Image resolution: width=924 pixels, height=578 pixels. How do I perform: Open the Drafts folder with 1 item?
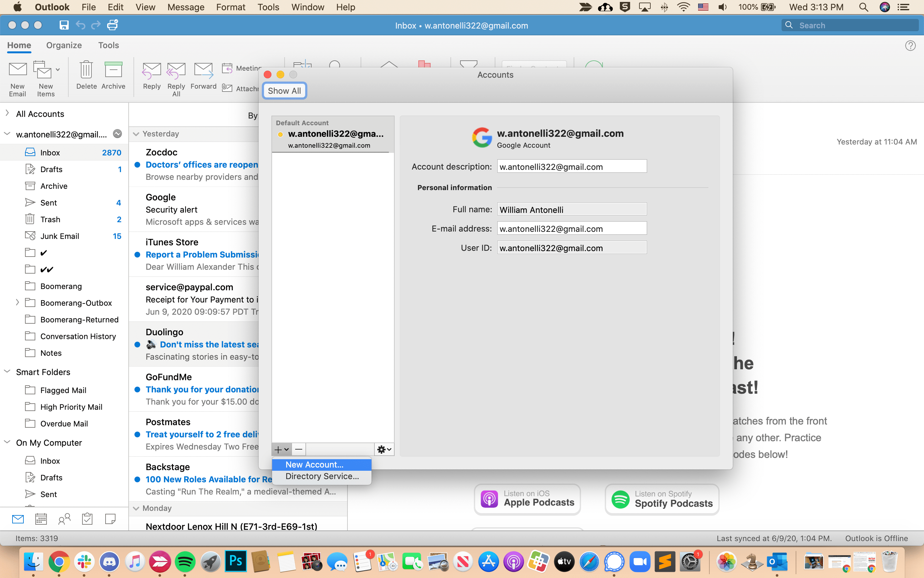(64, 169)
